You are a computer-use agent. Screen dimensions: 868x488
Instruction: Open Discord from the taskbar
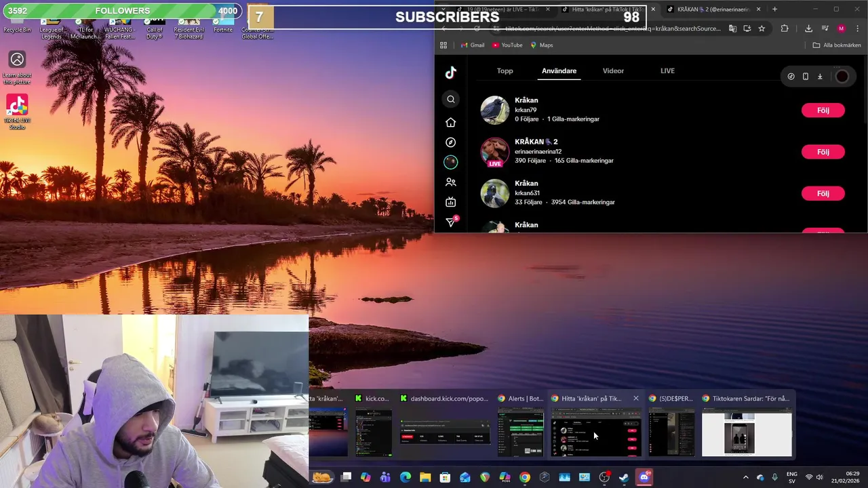(x=644, y=478)
